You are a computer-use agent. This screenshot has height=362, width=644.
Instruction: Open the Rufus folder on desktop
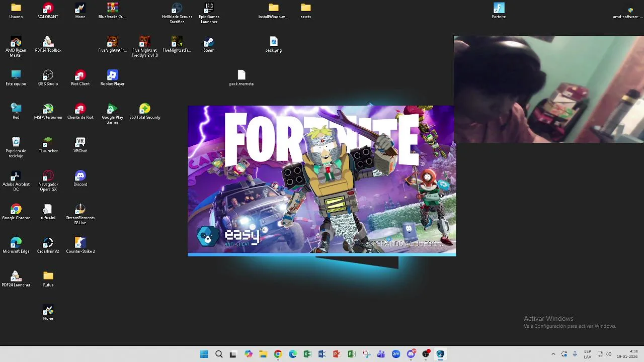point(48,279)
